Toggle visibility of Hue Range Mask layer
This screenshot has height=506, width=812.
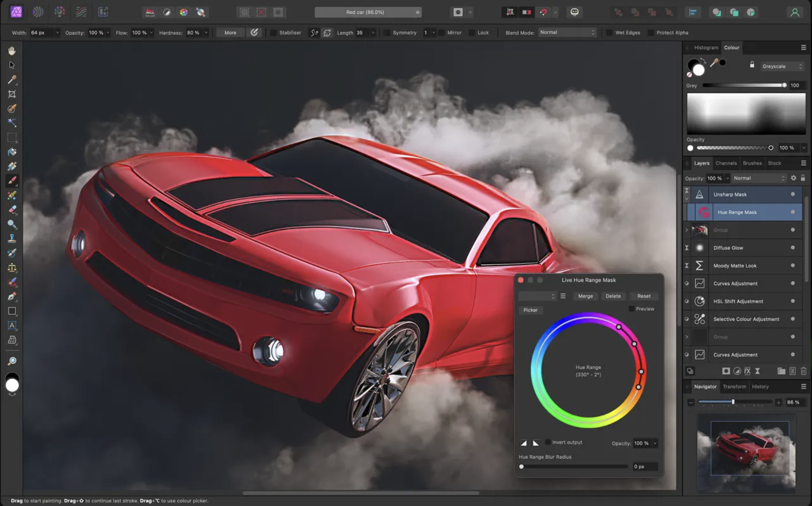pos(793,211)
